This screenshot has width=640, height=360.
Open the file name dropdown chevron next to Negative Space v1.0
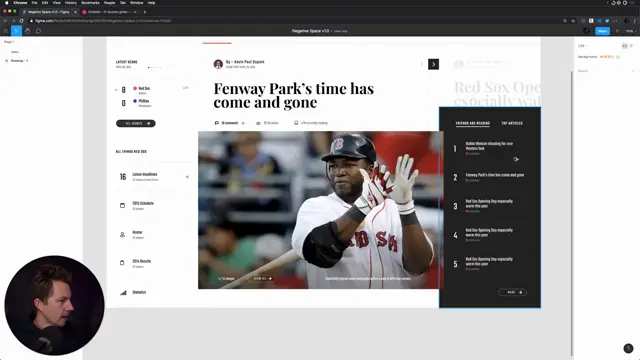point(331,31)
